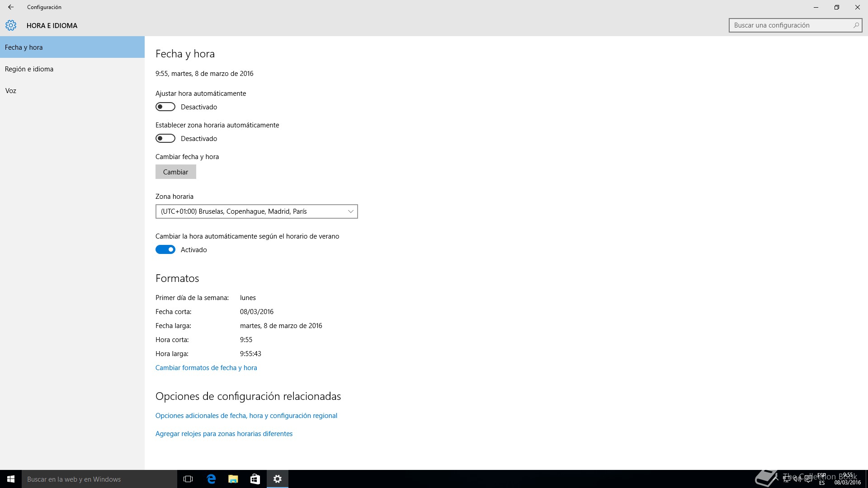Open the taskbar clock showing 08/03/2016
Screen dimensions: 868x488
(848, 479)
